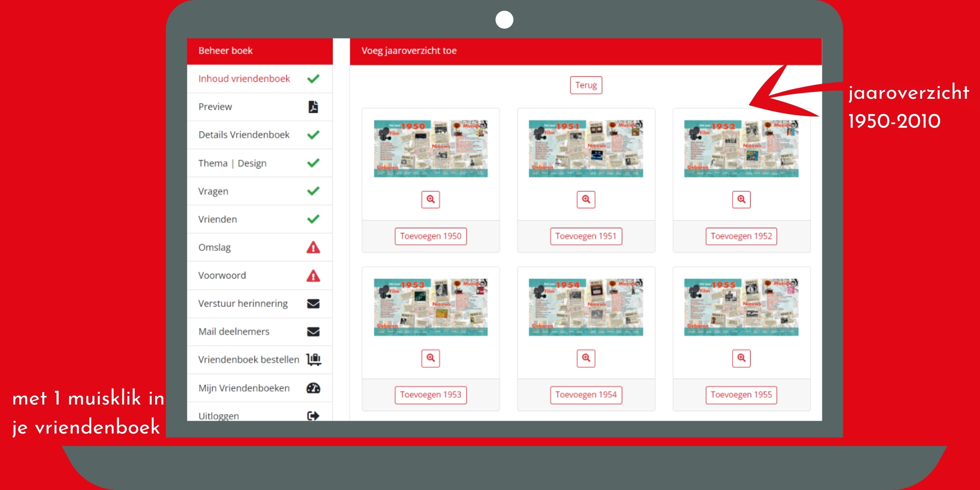Add year overview with Toevoegen 1952

(x=741, y=236)
